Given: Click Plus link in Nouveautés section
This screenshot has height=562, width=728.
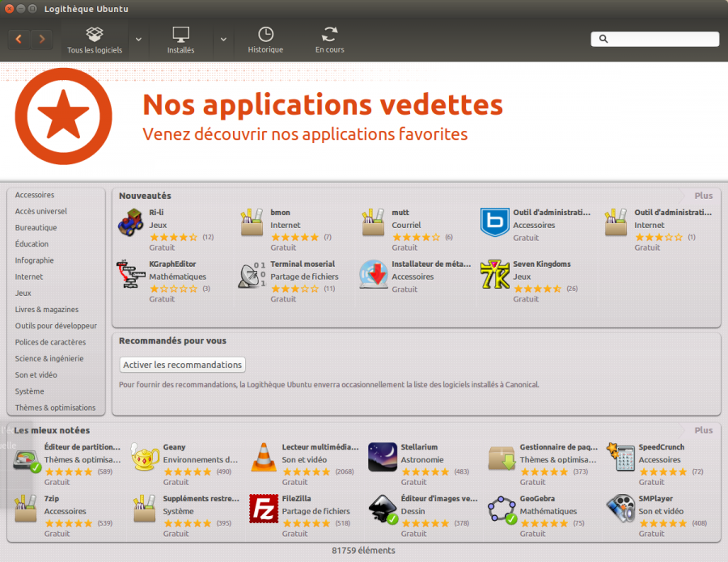Looking at the screenshot, I should click(x=703, y=196).
